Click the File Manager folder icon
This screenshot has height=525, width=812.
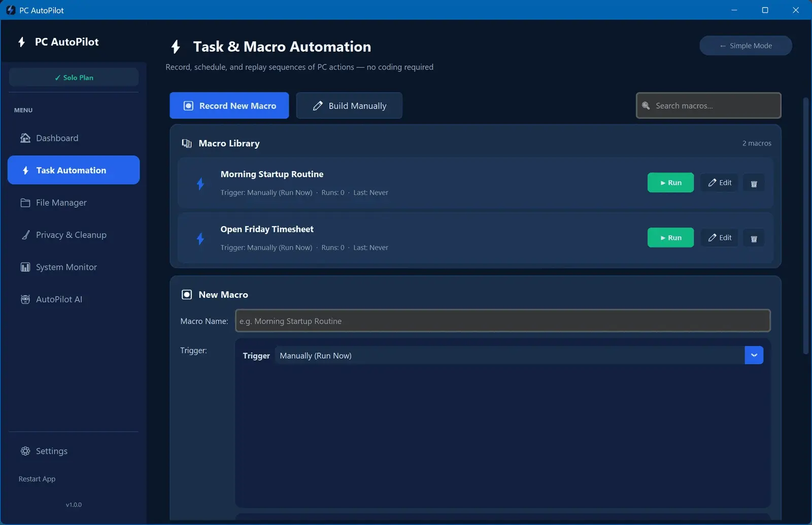coord(25,202)
